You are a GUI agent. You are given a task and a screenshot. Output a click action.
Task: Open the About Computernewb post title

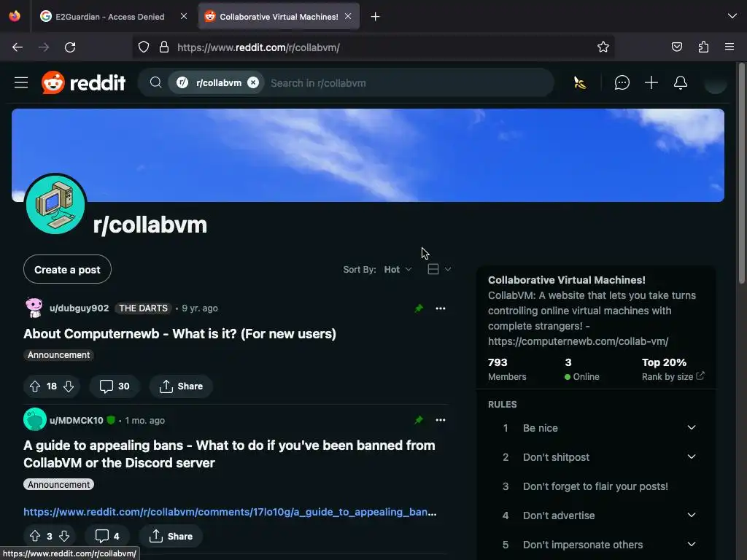click(179, 334)
